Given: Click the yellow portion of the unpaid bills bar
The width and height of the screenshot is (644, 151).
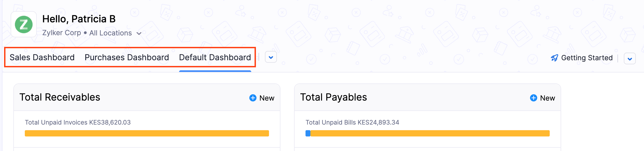Looking at the screenshot, I should [x=430, y=133].
